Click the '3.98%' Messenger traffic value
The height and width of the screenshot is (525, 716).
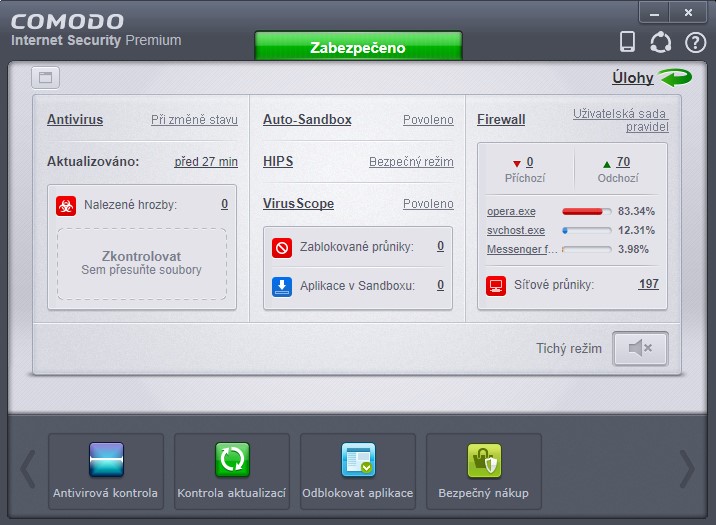(633, 249)
